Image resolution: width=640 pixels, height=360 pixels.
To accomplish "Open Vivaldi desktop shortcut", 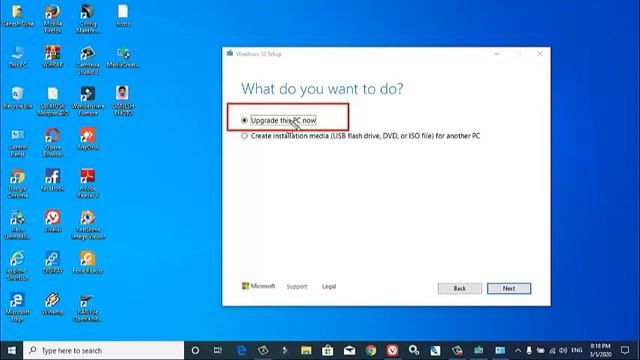I will click(53, 221).
